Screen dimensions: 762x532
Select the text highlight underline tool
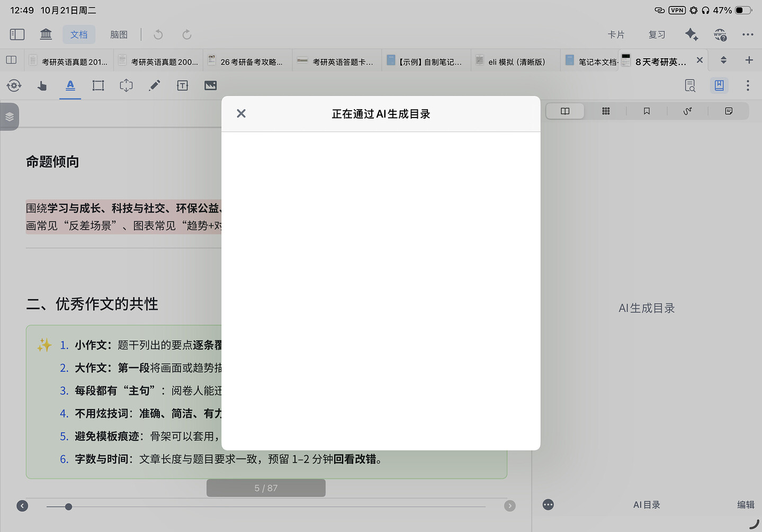[70, 86]
